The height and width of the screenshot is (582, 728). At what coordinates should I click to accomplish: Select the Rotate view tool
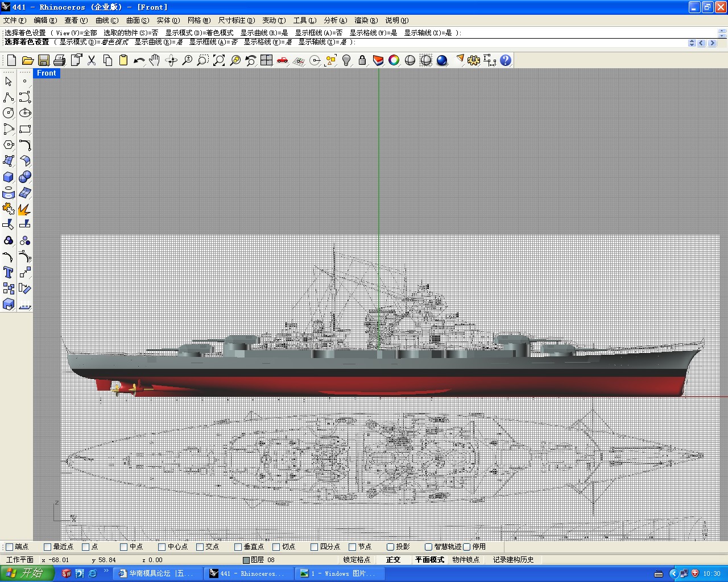(x=171, y=60)
